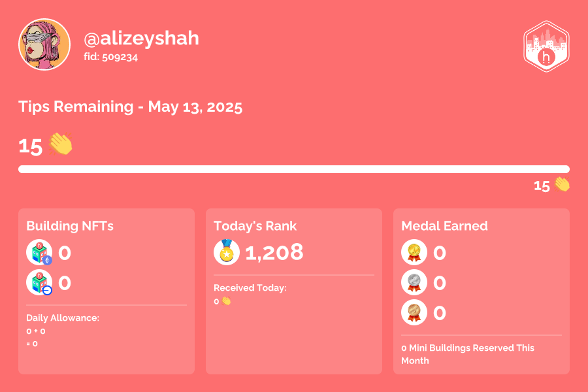Click the bronze medal icon
588x392 pixels.
(414, 312)
